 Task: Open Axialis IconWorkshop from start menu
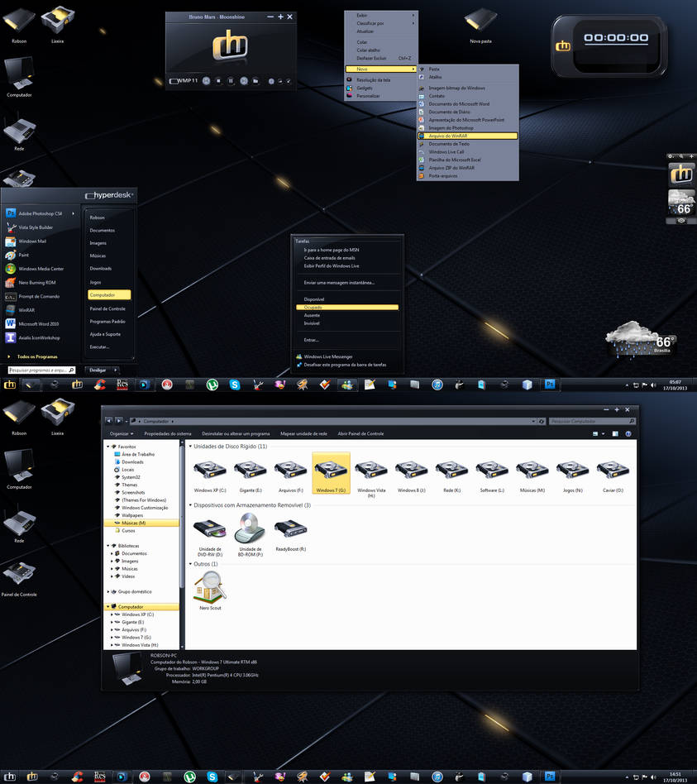pyautogui.click(x=40, y=338)
